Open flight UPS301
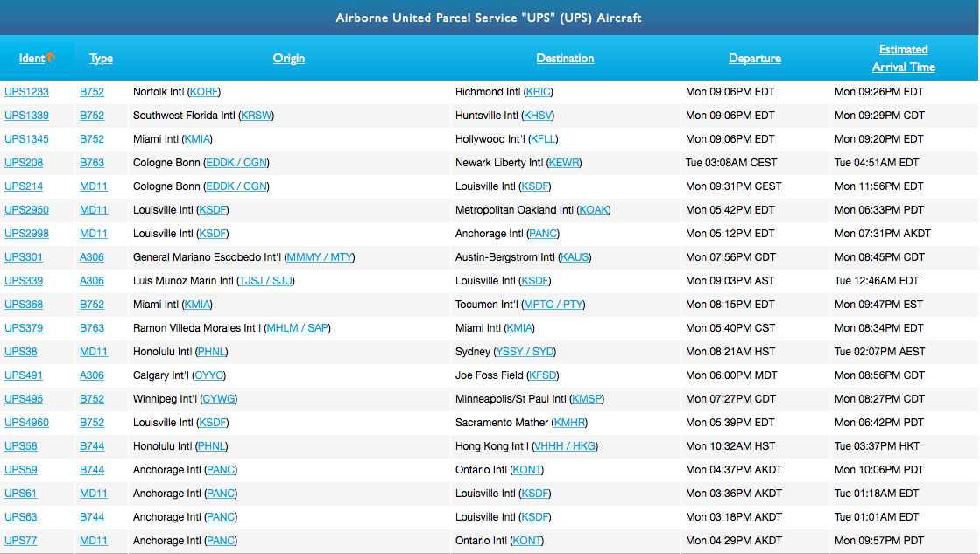This screenshot has height=554, width=980. pos(24,257)
